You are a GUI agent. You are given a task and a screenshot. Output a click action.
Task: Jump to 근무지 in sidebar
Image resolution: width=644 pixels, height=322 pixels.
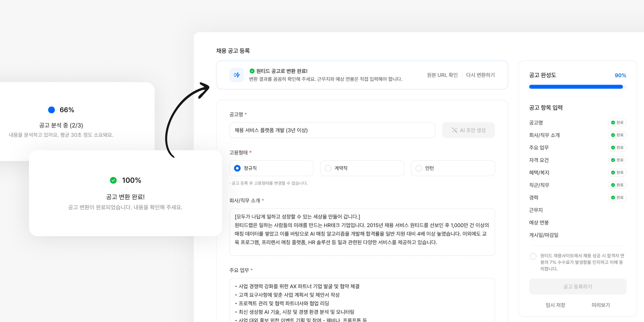pos(536,210)
